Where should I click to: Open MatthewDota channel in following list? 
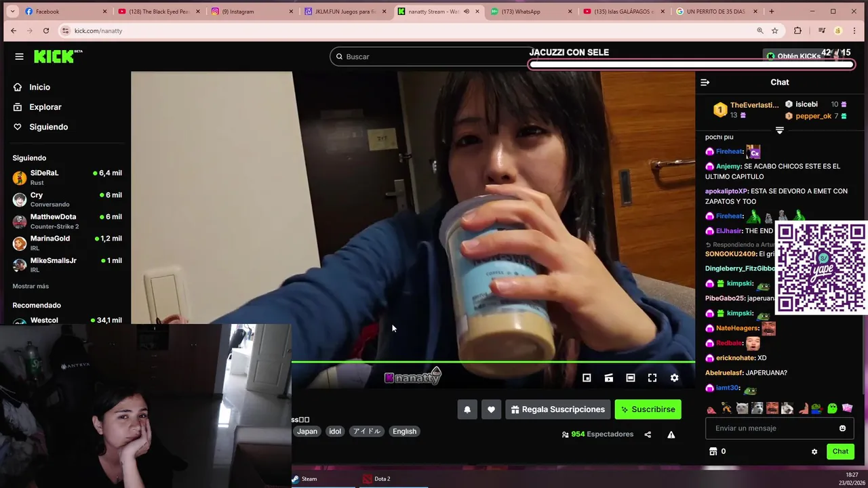click(x=66, y=221)
